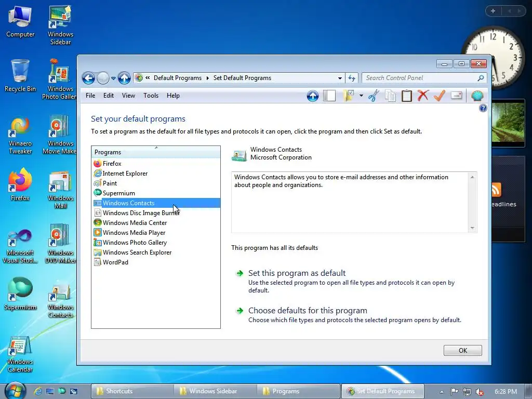
Task: Click the Windows Sidebar desktop icon
Action: tap(60, 25)
